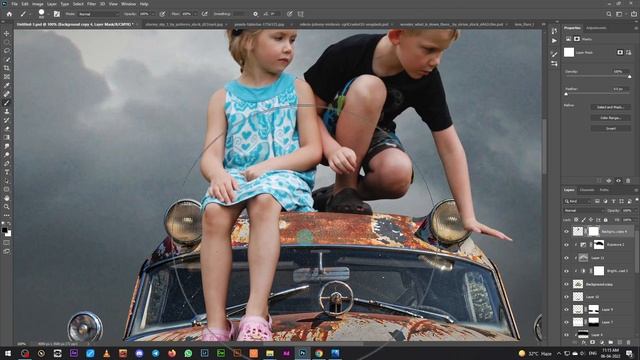Image resolution: width=640 pixels, height=360 pixels.
Task: Enable airbrush-style build-up icon
Action: [x=204, y=14]
